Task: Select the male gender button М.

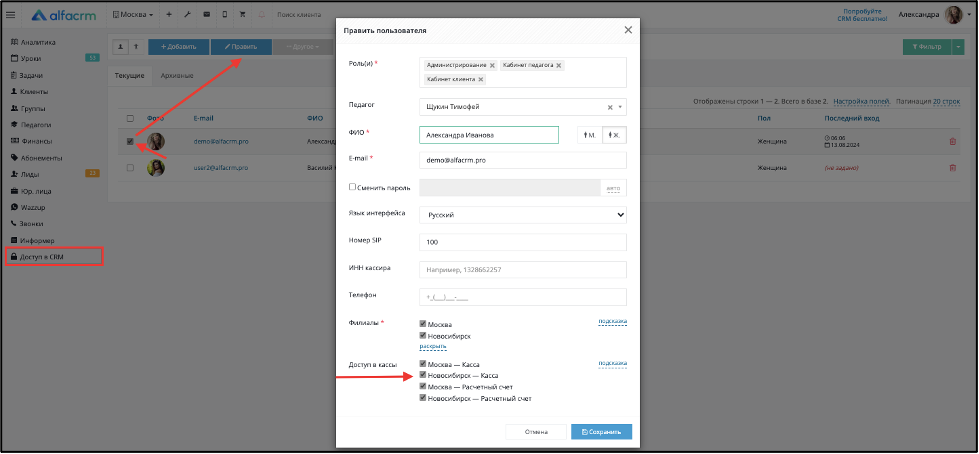Action: pos(589,134)
